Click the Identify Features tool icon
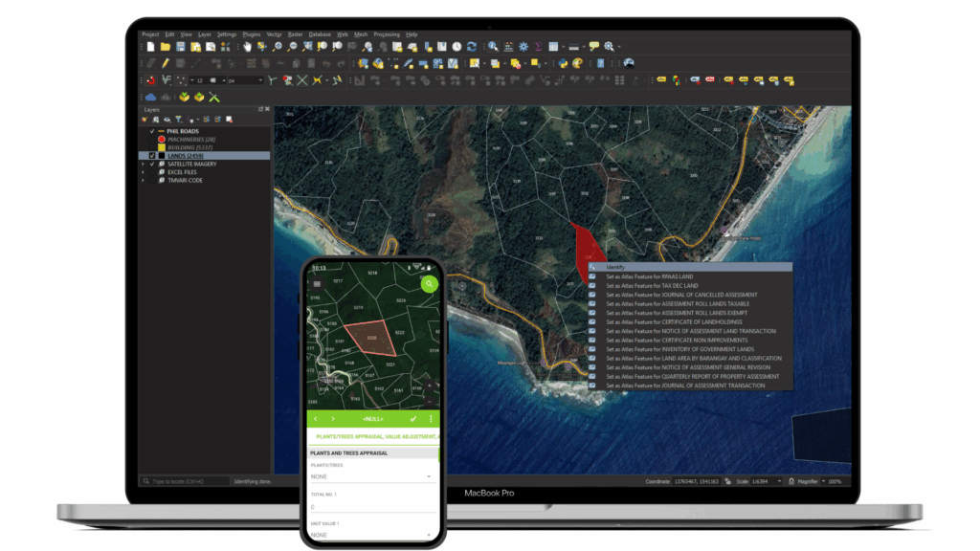The width and height of the screenshot is (980, 551). tap(493, 46)
